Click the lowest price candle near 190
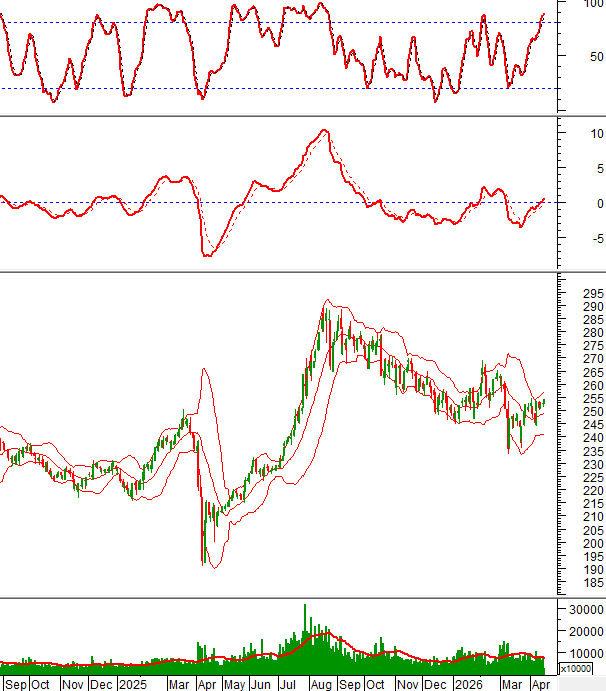This screenshot has width=606, height=691. click(x=204, y=560)
